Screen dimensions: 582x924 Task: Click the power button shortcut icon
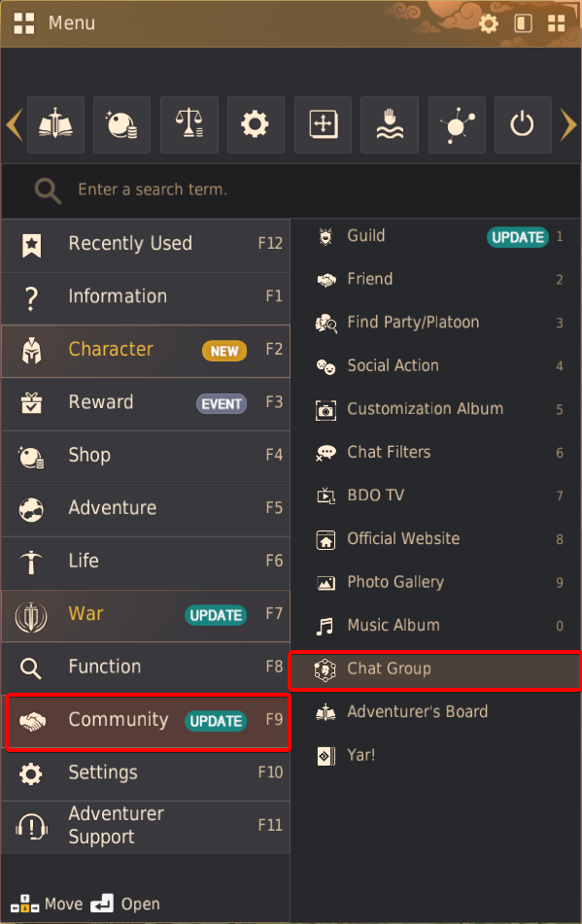coord(522,125)
